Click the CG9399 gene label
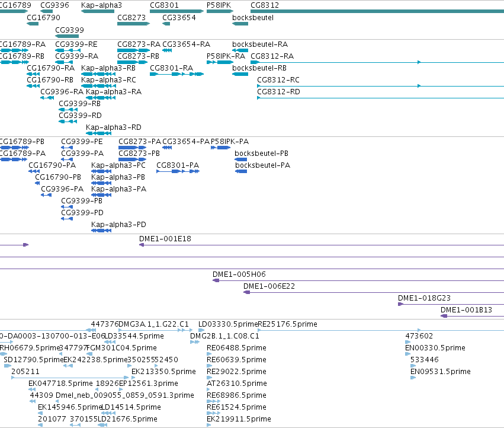 69,30
